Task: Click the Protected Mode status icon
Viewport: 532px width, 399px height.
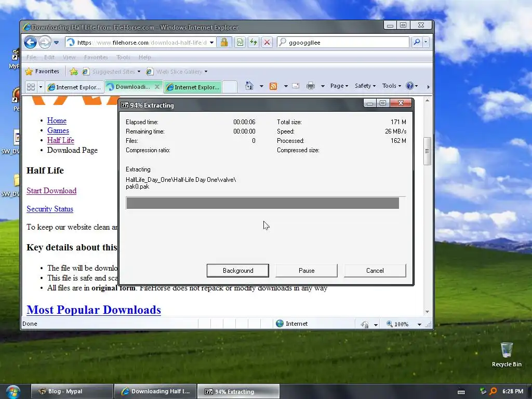Action: [365, 324]
